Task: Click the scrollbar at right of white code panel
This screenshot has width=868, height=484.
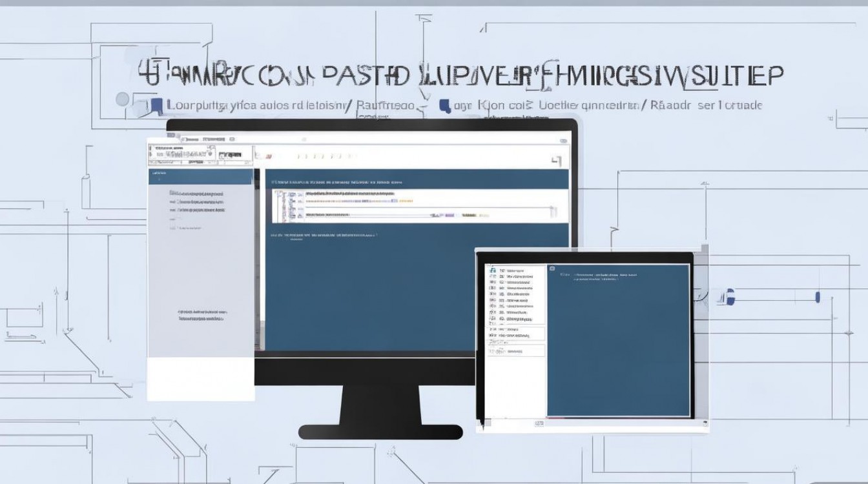Action: pos(552,212)
